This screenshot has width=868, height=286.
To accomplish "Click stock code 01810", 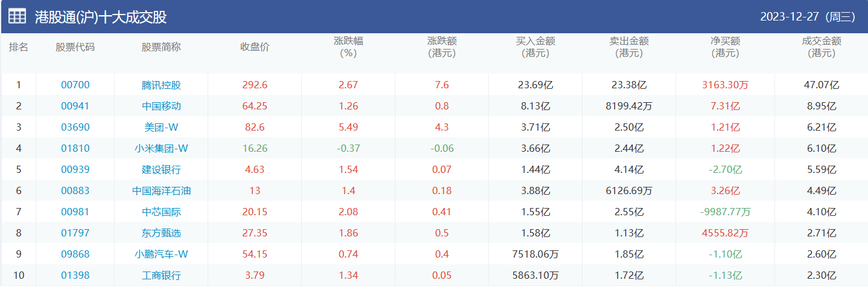I will (75, 149).
